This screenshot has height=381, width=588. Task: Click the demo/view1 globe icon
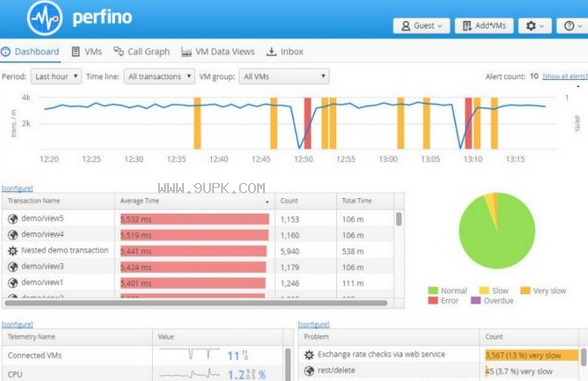pos(13,283)
